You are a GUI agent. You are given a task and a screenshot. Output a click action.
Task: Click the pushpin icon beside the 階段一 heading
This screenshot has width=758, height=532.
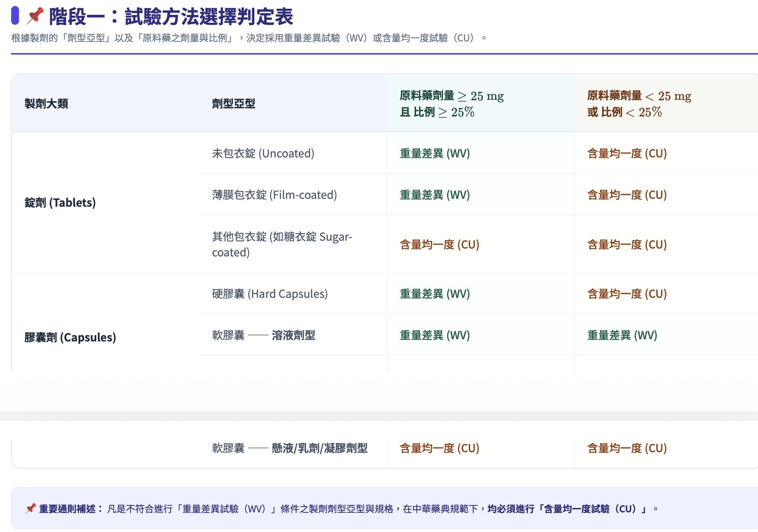(x=35, y=16)
